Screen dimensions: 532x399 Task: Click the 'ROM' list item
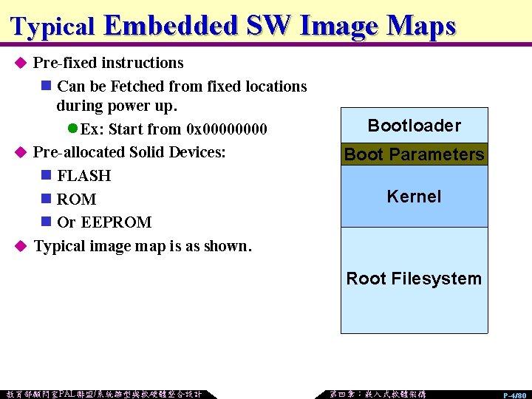(x=76, y=199)
